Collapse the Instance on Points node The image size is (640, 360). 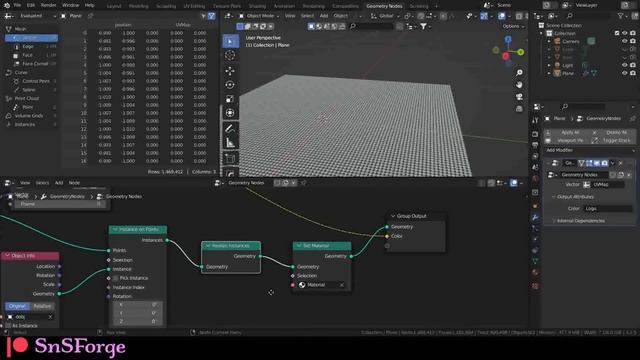pyautogui.click(x=115, y=229)
